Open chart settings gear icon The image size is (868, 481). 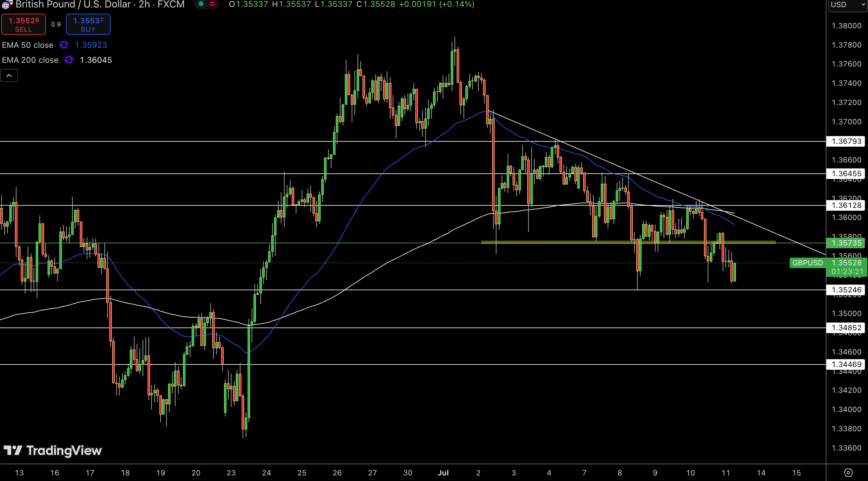(x=848, y=473)
